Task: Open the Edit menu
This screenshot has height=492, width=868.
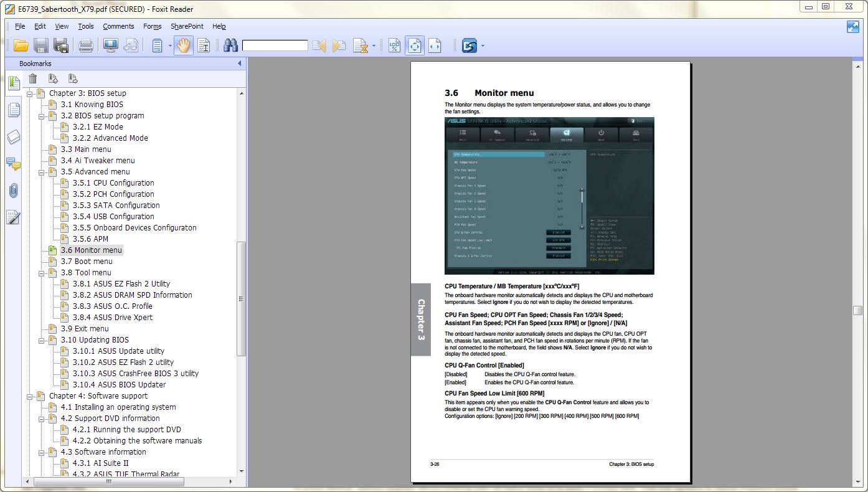Action: [40, 27]
